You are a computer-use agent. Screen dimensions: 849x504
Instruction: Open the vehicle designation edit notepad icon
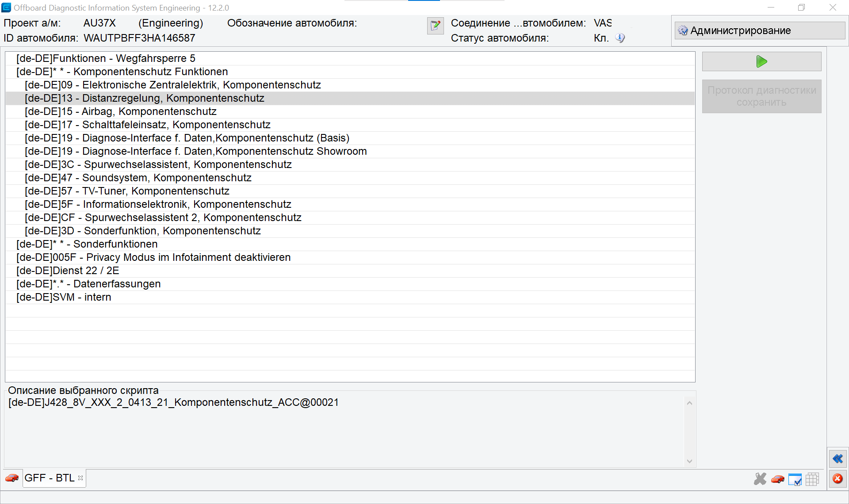click(x=435, y=26)
